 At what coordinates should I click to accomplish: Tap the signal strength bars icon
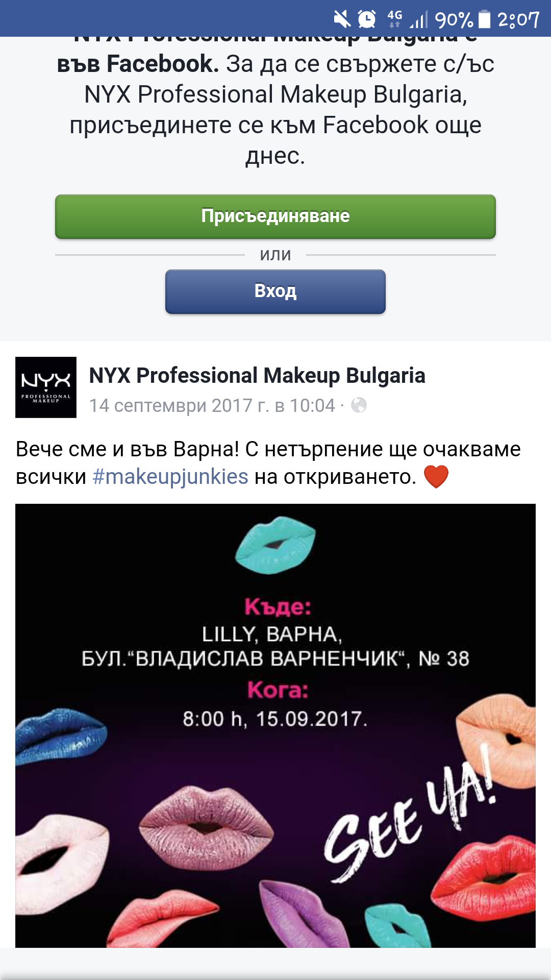coord(418,20)
